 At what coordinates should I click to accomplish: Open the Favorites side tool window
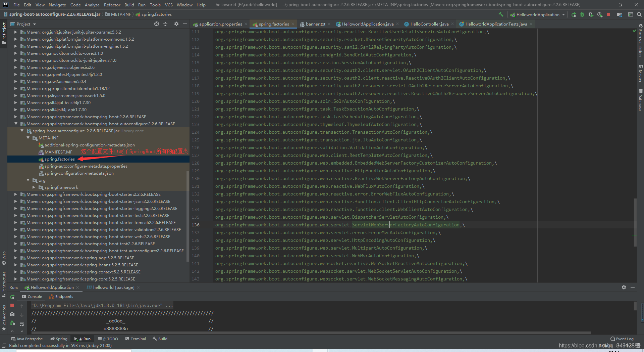click(x=4, y=317)
